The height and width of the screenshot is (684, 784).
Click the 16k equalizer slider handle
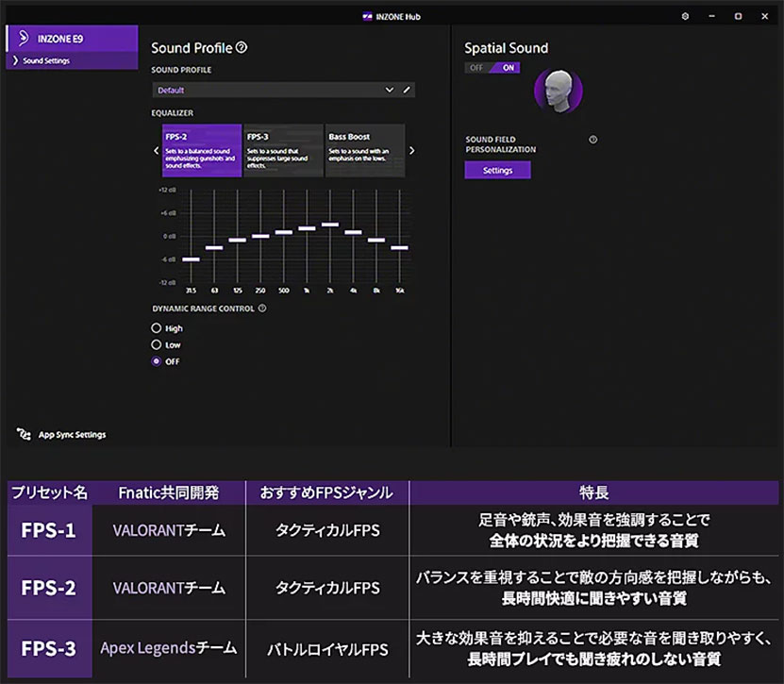pos(399,247)
